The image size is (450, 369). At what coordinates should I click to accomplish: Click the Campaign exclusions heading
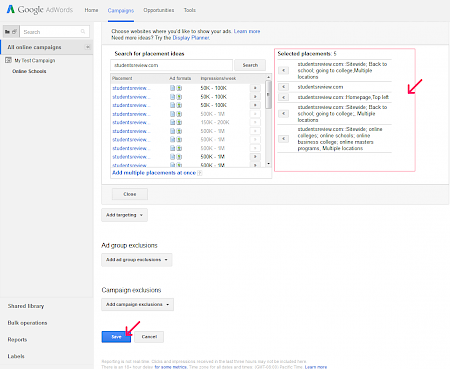coord(131,290)
